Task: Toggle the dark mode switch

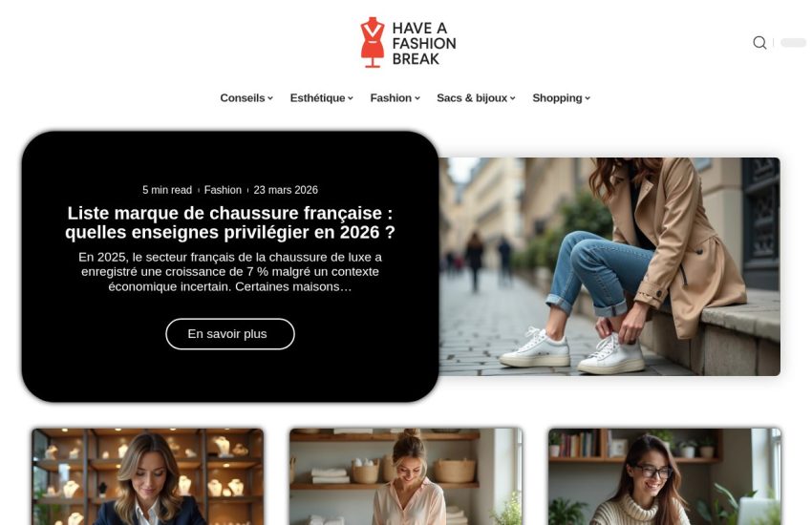Action: [x=793, y=42]
